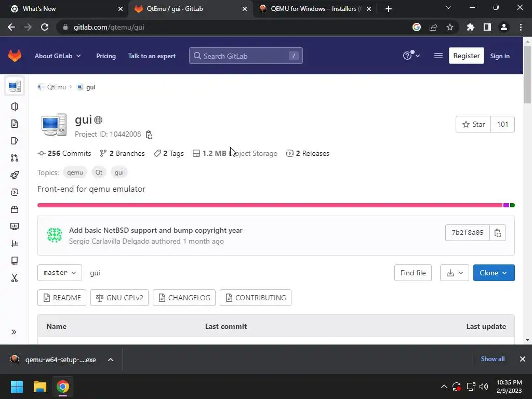This screenshot has width=532, height=399.
Task: Open the Help dropdown icon
Action: click(411, 55)
